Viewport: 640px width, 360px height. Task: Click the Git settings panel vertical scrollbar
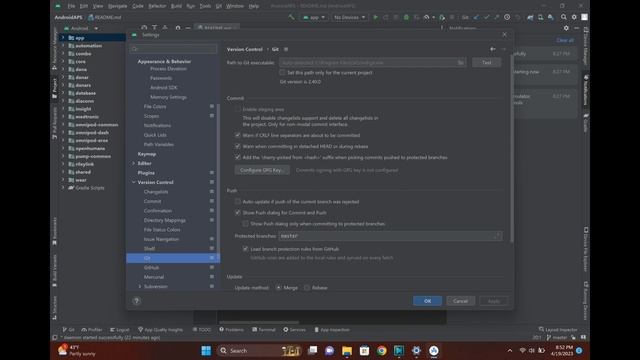coord(512,149)
